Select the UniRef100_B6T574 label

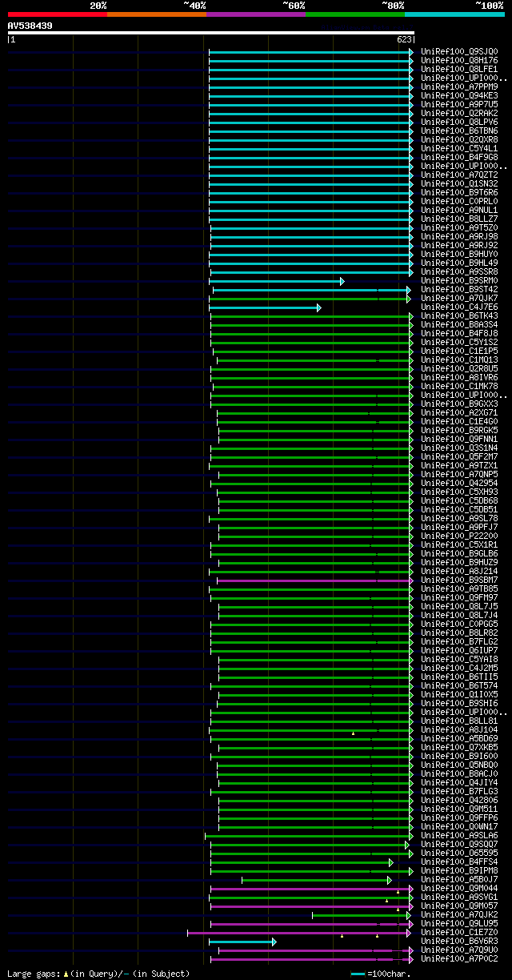pyautogui.click(x=459, y=686)
